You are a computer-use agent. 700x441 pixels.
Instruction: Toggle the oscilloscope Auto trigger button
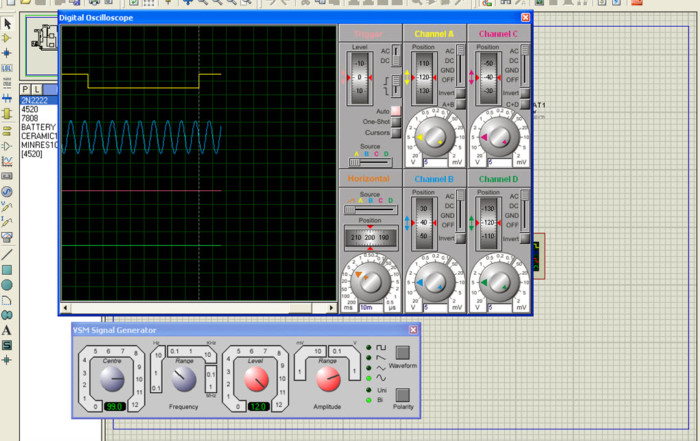pos(395,110)
